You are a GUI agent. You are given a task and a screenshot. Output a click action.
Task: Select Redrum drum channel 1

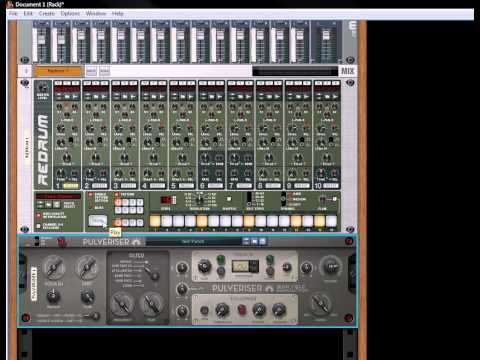pyautogui.click(x=71, y=186)
